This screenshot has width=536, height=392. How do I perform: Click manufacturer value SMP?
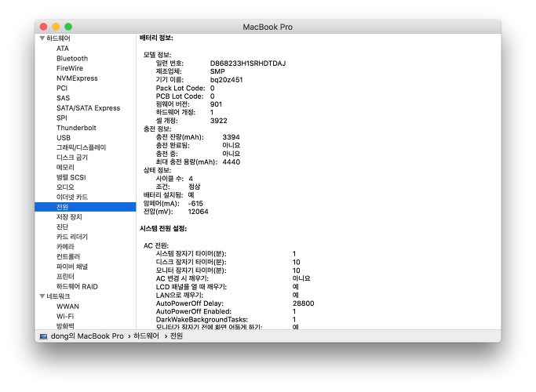(217, 71)
